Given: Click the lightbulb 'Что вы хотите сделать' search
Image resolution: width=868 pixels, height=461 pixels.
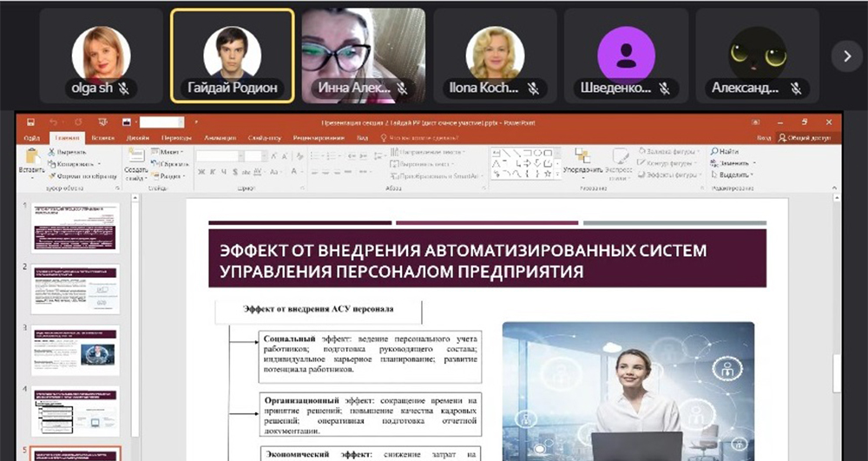Looking at the screenshot, I should pos(419,138).
